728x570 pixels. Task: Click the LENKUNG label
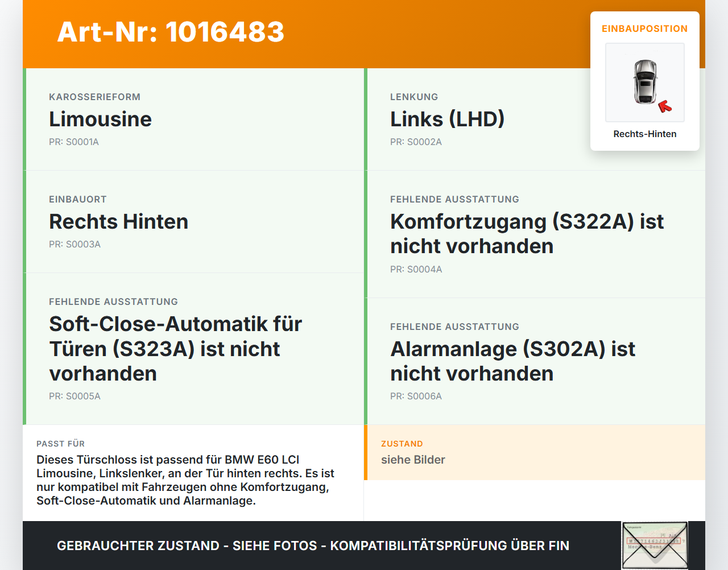point(414,97)
